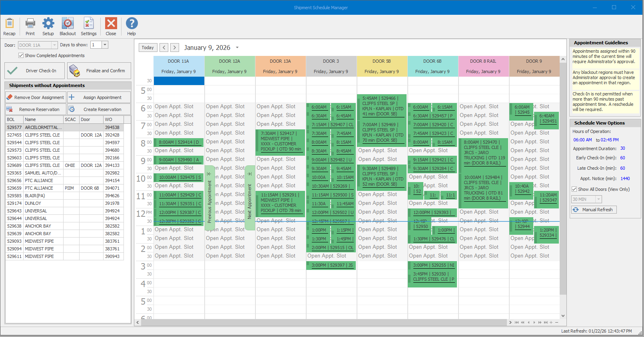Screen dimensions: 644x337
Task: Click the Manual Refresh button
Action: [594, 210]
